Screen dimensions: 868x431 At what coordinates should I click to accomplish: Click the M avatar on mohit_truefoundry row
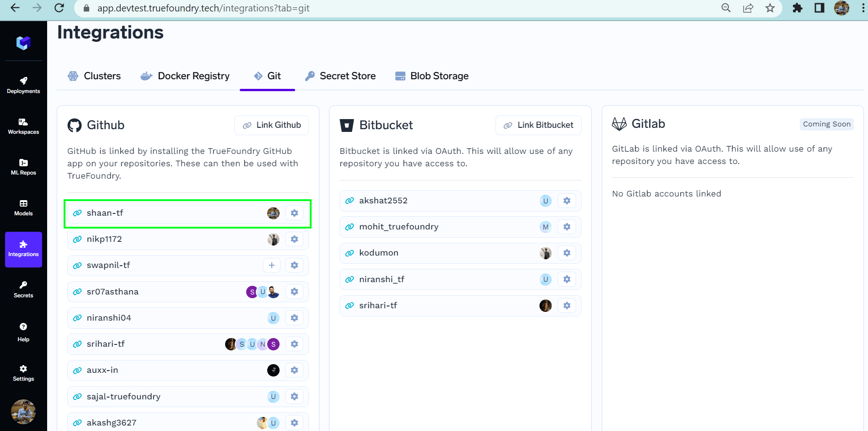click(x=545, y=227)
